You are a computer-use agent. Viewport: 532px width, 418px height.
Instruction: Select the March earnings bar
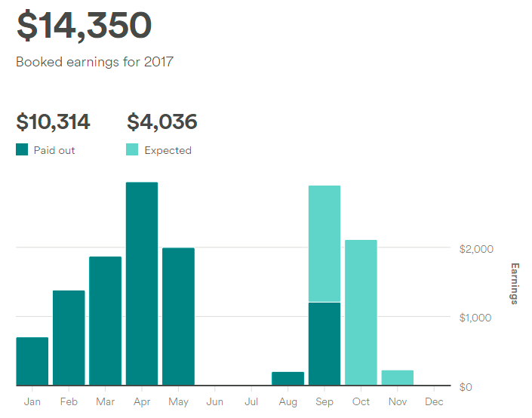click(x=105, y=321)
